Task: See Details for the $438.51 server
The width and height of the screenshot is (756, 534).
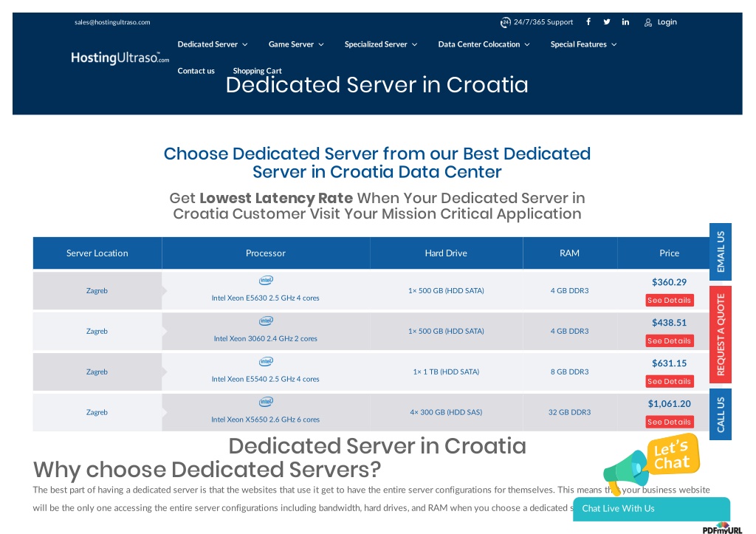Action: [670, 340]
